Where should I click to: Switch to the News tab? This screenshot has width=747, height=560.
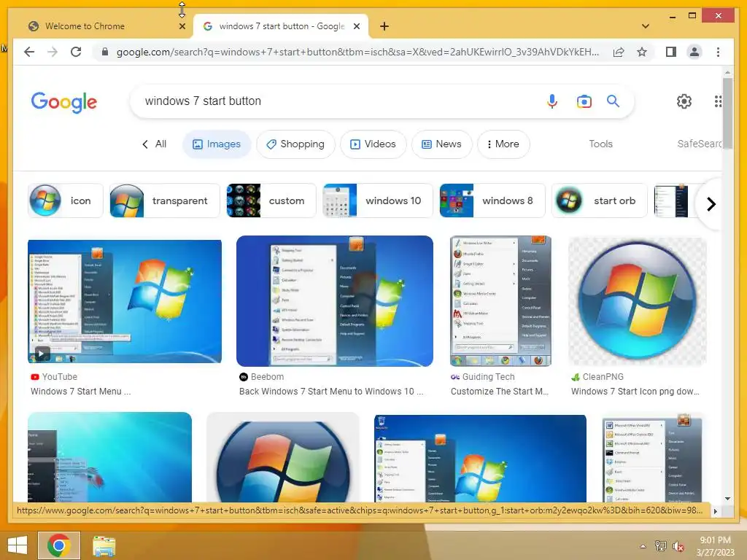click(441, 144)
